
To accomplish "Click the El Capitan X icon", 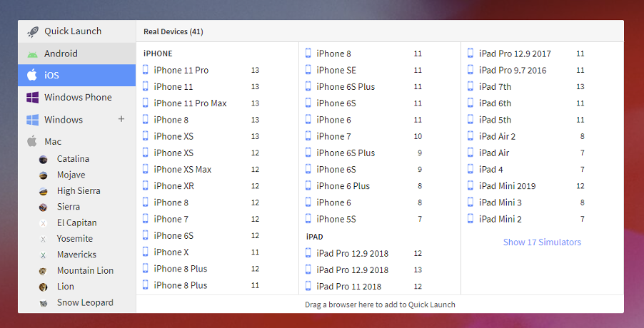I will (x=43, y=223).
